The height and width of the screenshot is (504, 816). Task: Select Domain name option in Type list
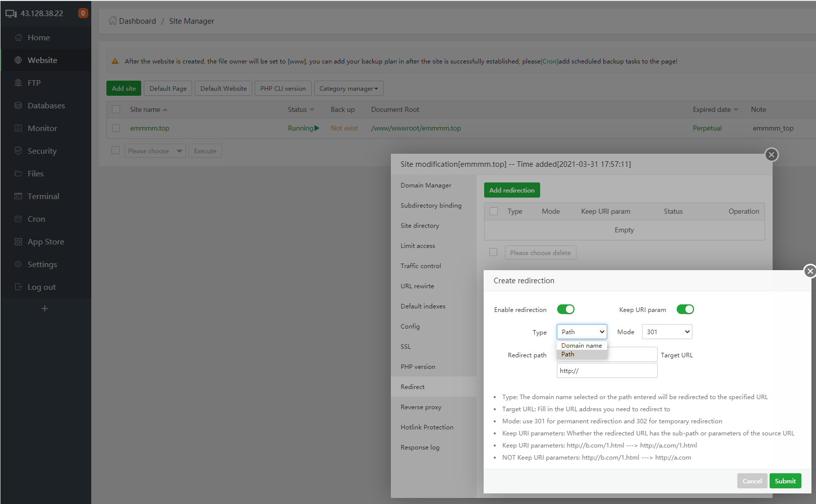click(582, 346)
